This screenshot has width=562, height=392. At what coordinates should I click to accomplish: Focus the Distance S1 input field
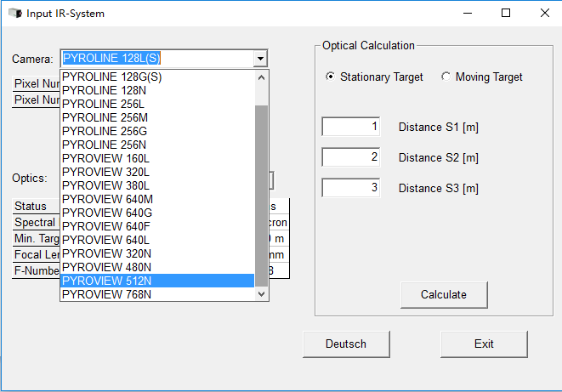tap(350, 128)
